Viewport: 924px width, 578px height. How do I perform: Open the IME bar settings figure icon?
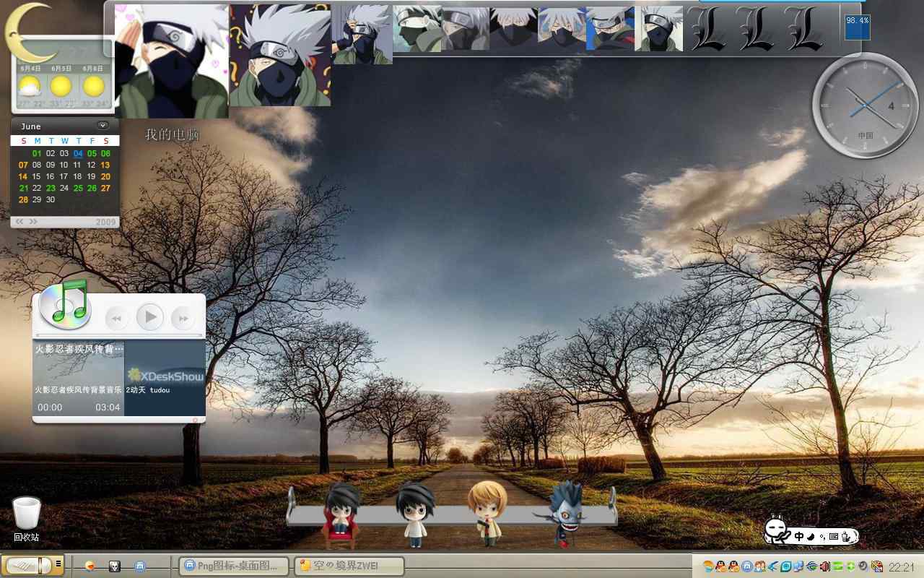[x=847, y=536]
